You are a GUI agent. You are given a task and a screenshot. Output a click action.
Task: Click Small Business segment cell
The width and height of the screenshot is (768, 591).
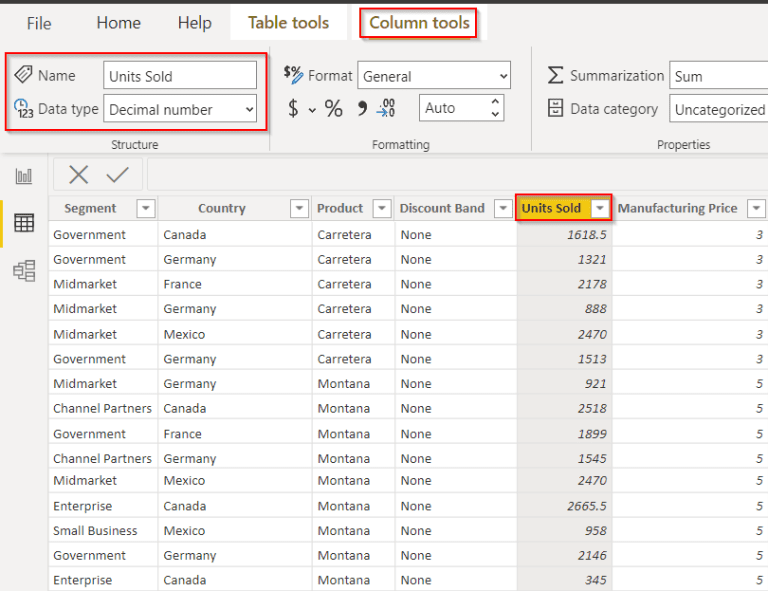point(103,531)
